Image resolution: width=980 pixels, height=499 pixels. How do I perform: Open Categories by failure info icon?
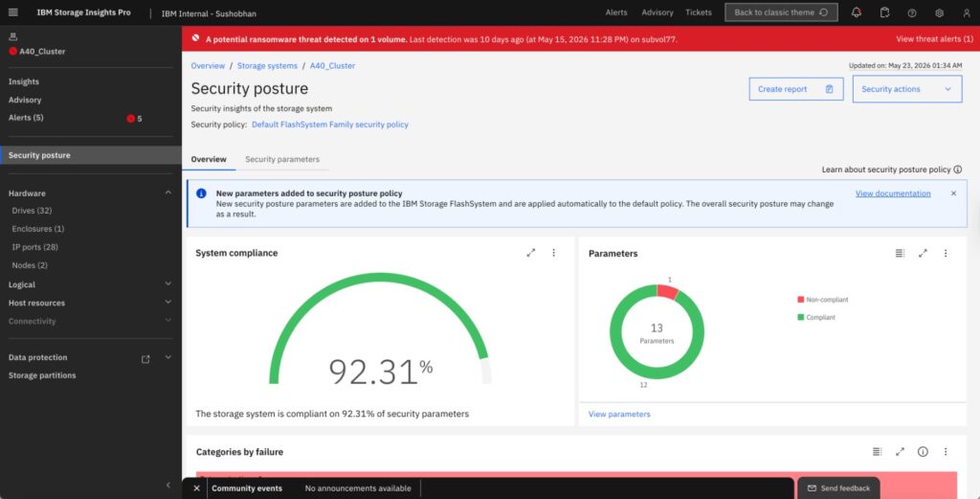[x=923, y=451]
